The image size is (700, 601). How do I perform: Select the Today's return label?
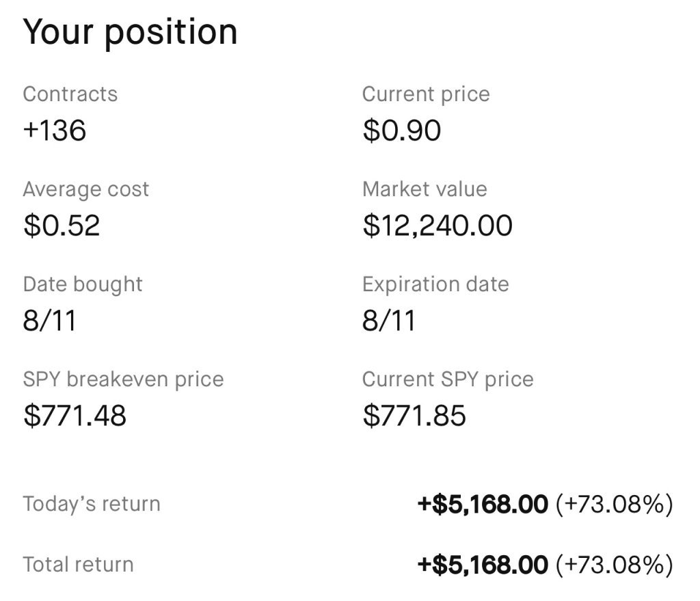92,504
